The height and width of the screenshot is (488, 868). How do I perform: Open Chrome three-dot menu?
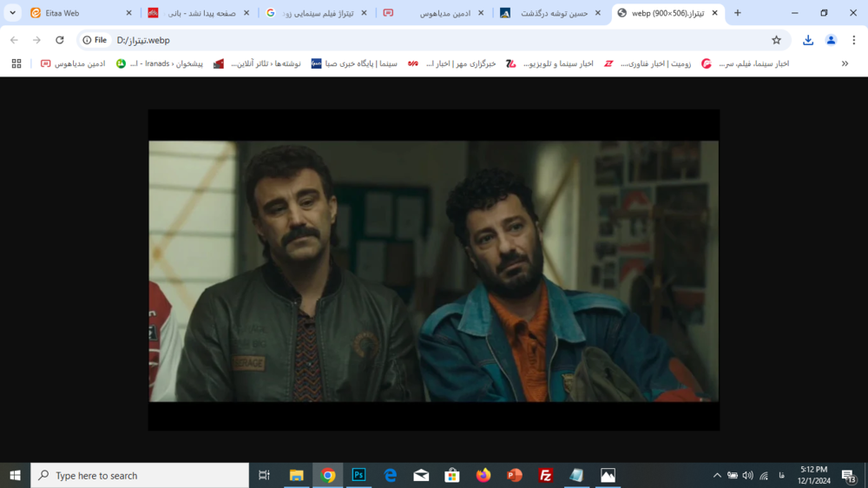853,40
